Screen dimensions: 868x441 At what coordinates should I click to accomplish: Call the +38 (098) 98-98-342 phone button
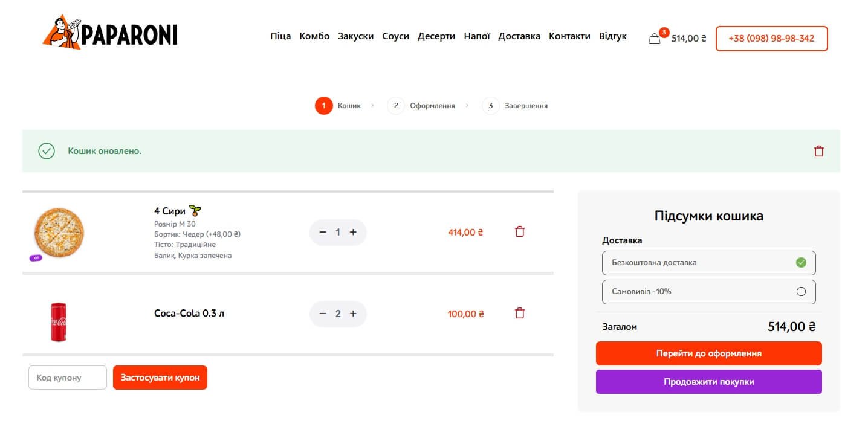771,39
